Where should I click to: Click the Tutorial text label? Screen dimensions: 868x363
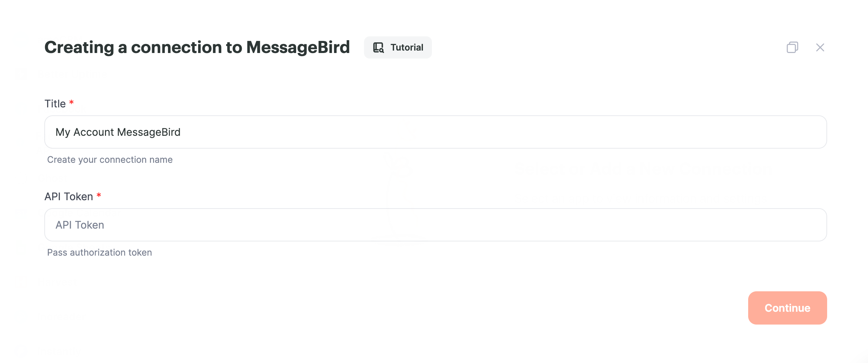click(x=407, y=47)
